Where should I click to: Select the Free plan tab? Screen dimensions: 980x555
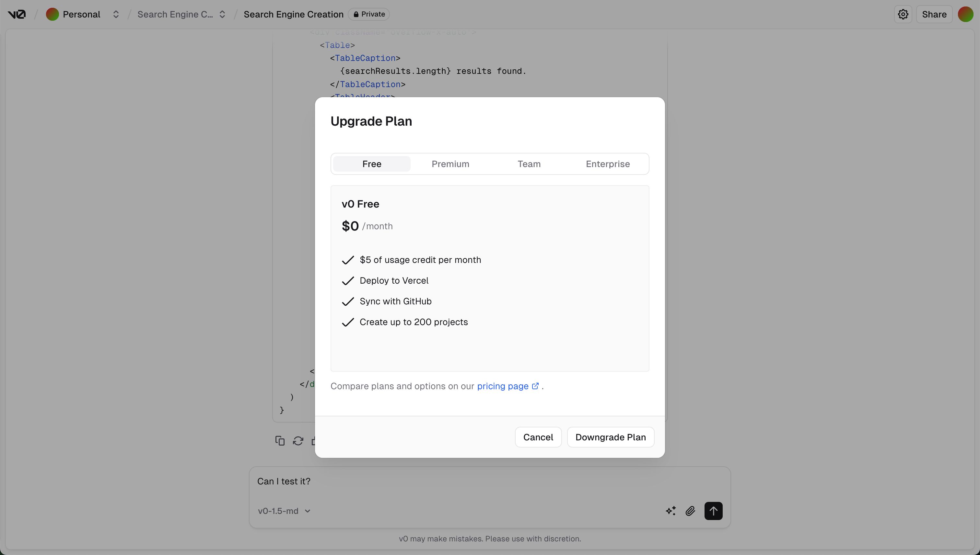[x=372, y=164]
